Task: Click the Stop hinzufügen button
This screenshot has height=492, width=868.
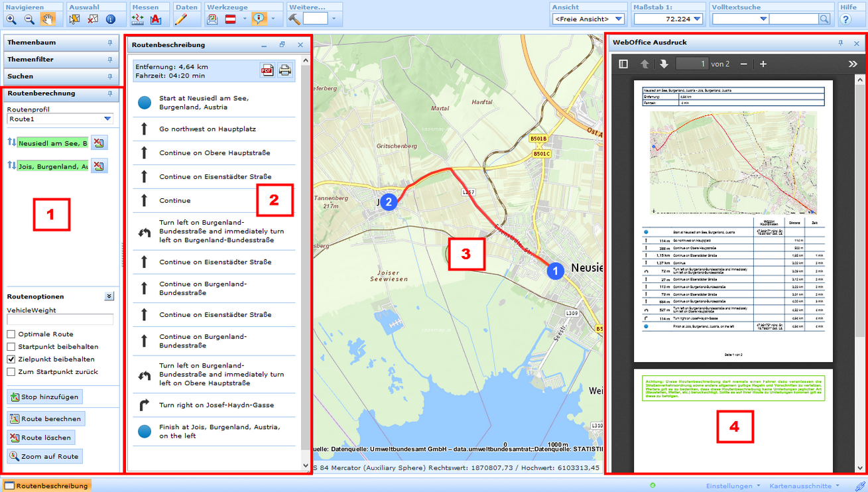Action: (45, 397)
